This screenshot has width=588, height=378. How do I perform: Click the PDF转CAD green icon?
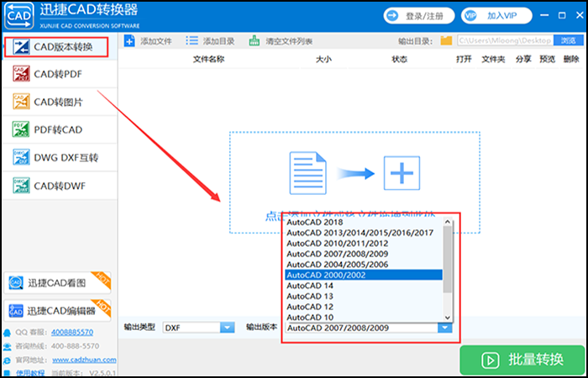tap(21, 129)
